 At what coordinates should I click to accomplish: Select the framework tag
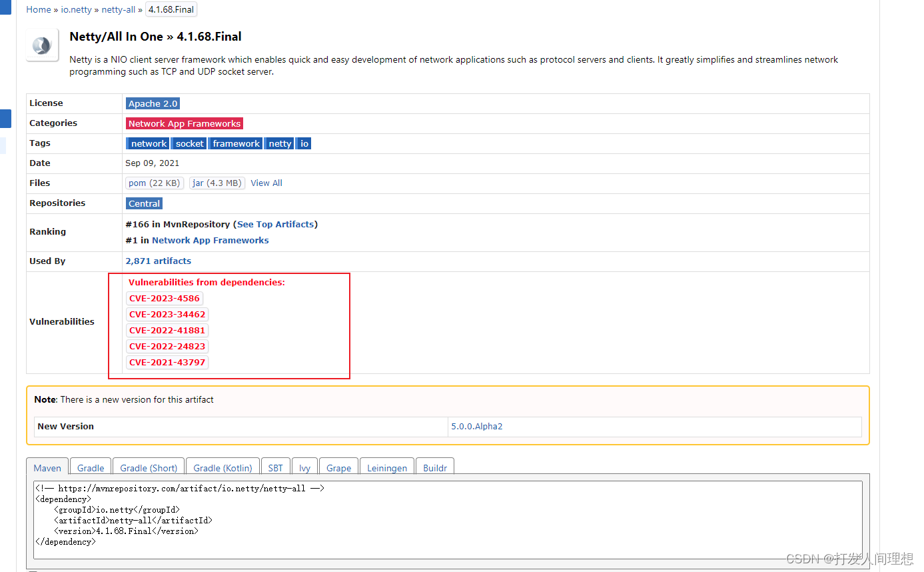236,143
